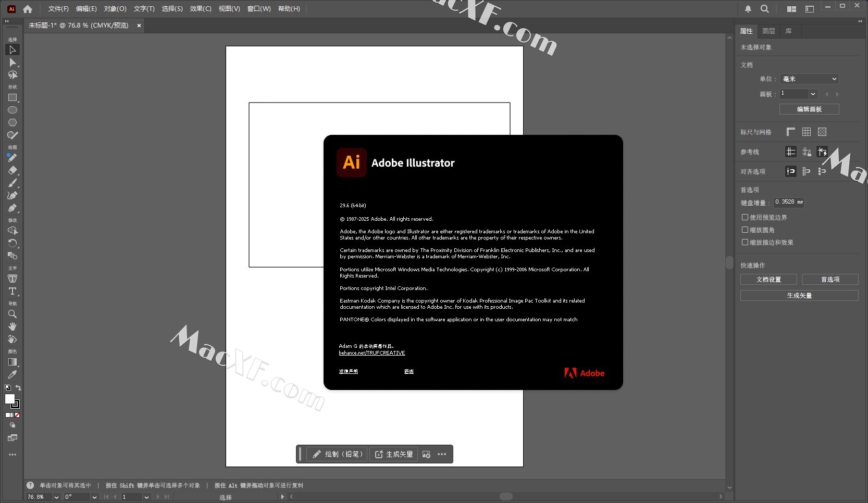
Task: Open Edit Toolbar three-dots at toolbar bottom
Action: [x=13, y=455]
